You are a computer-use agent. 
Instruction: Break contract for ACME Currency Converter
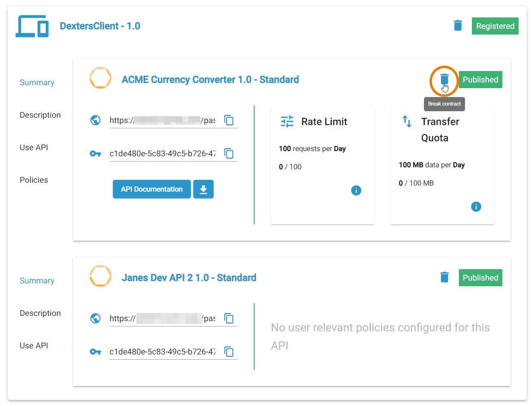(444, 79)
